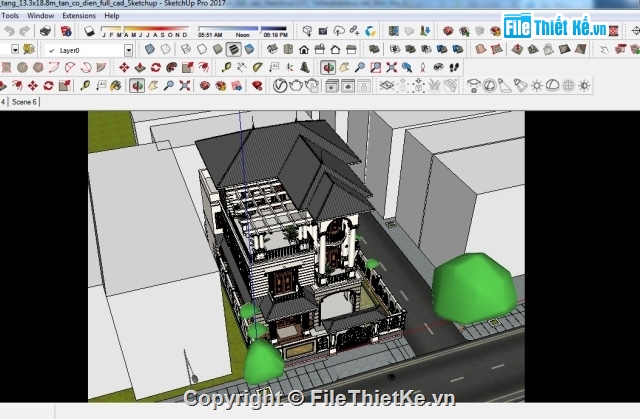The height and width of the screenshot is (419, 640).
Task: Adjust the shadow date month slider
Action: coord(144,29)
